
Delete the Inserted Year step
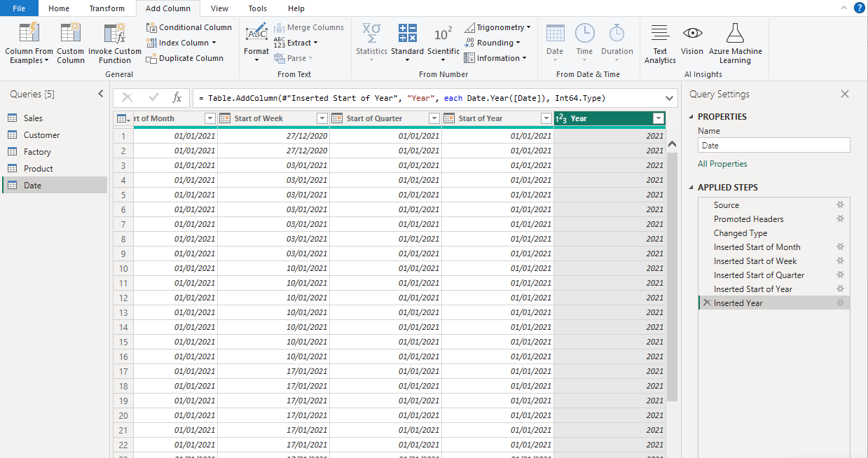click(x=707, y=303)
